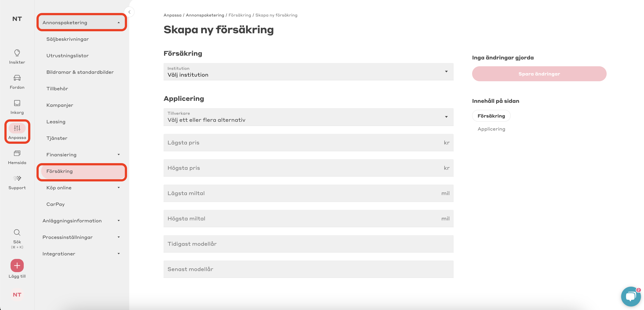Click the Annonspaketering breadcrumb link
Image resolution: width=644 pixels, height=310 pixels.
tap(205, 15)
